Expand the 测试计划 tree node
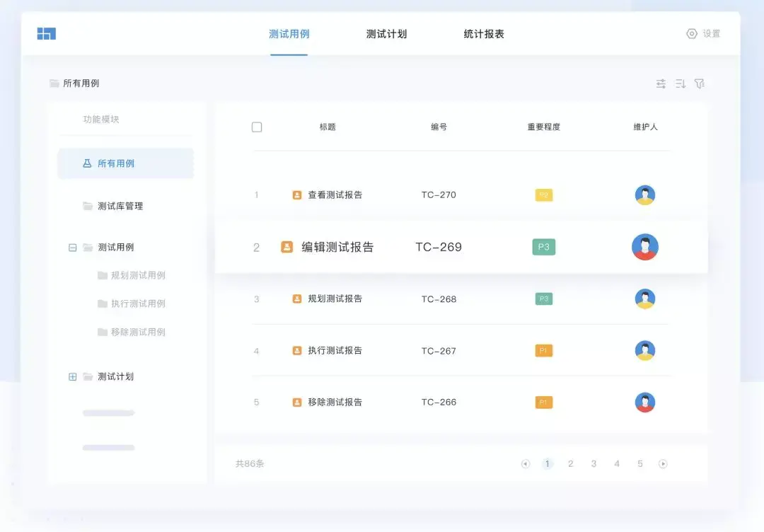Viewport: 764px width, 532px height. [73, 376]
